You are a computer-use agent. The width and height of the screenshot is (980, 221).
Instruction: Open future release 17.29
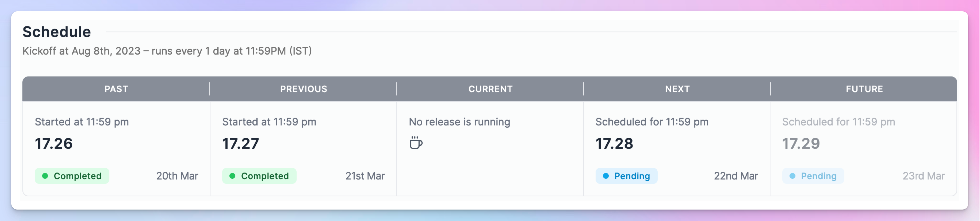(x=801, y=143)
